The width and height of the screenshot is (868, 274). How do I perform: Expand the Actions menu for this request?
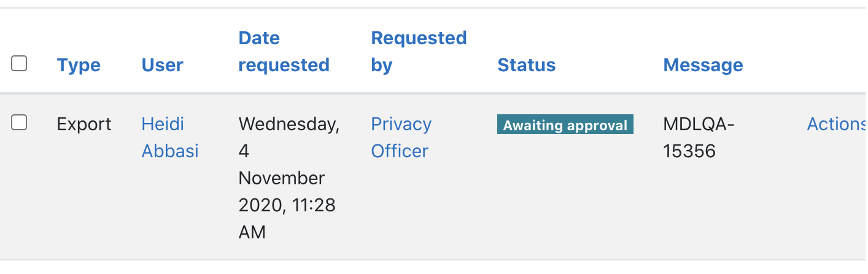click(836, 124)
